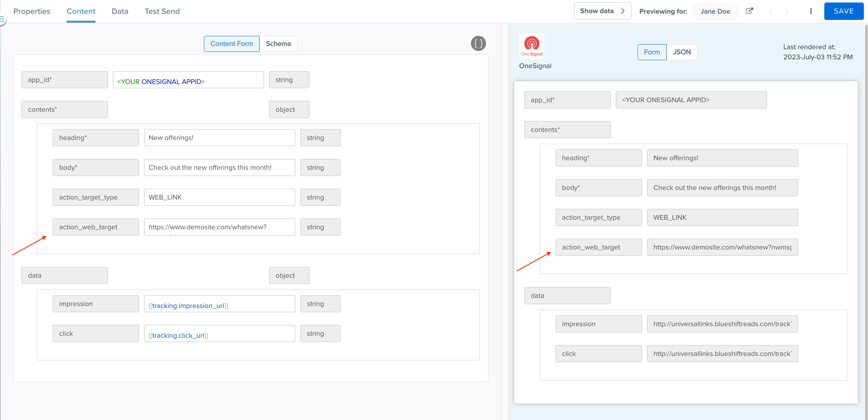Select Form preview mode

652,52
